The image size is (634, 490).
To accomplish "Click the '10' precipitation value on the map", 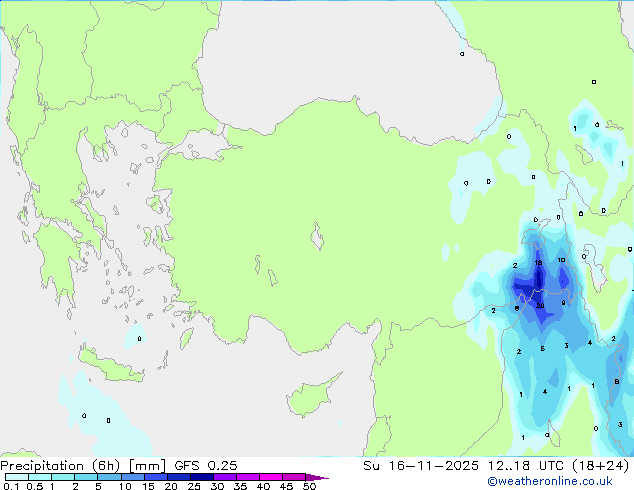I will [x=562, y=260].
